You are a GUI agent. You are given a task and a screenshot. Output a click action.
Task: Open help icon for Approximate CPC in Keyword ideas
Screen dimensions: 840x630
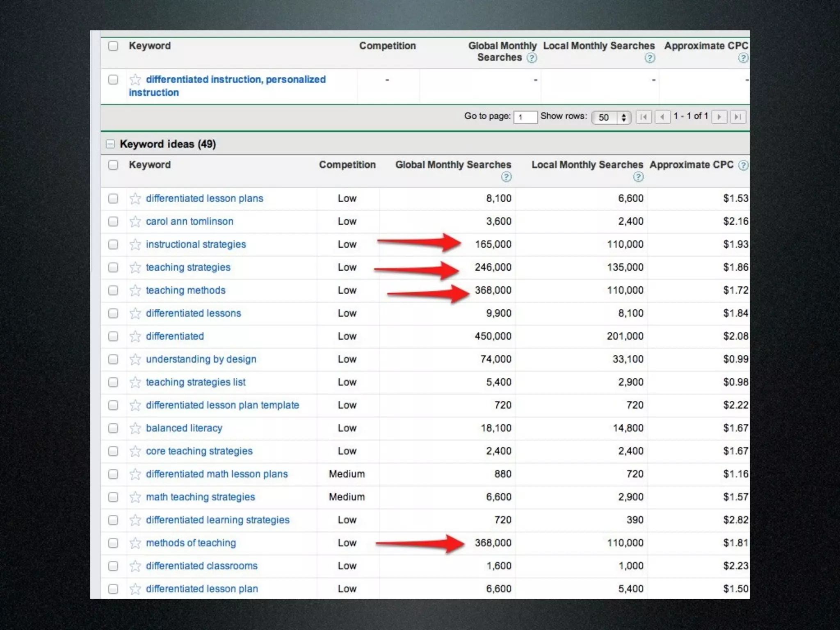743,165
